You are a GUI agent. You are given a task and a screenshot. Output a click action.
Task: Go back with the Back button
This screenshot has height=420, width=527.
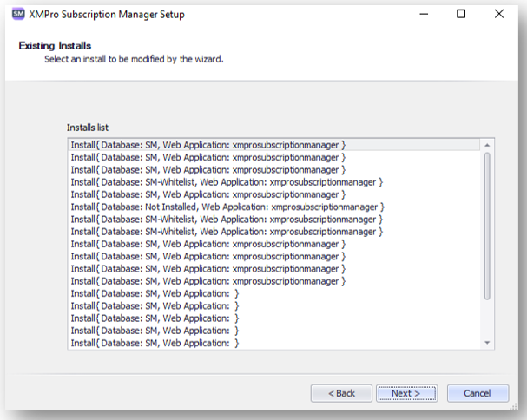pyautogui.click(x=341, y=393)
